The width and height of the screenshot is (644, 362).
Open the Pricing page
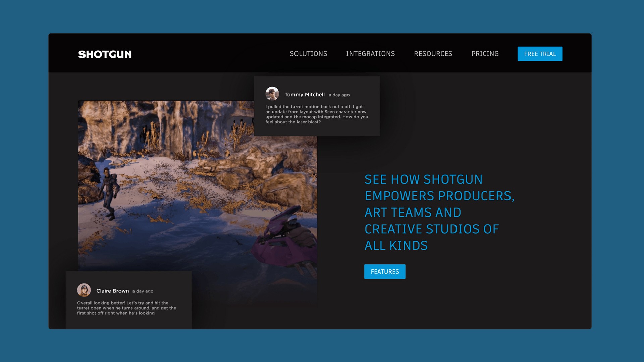485,54
